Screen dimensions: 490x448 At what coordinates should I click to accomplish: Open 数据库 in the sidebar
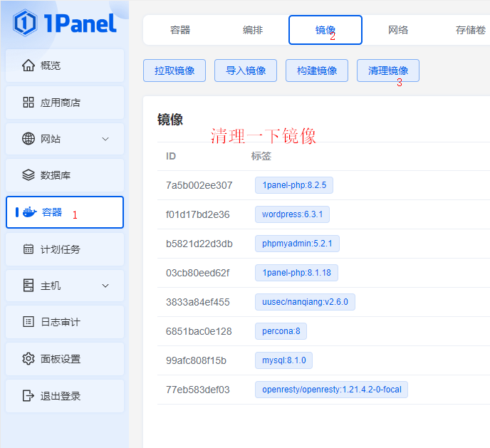[65, 175]
